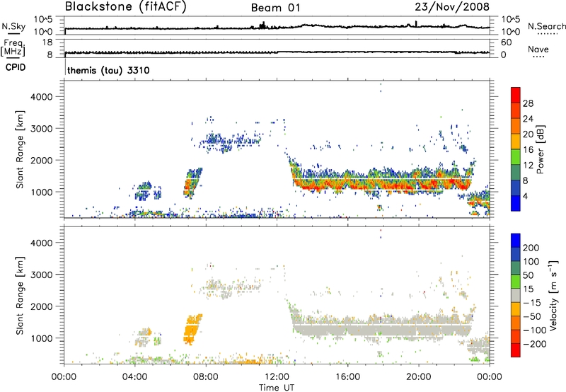Click the '4' tick on Power colorbar
This screenshot has height=392, width=566.
tap(525, 195)
